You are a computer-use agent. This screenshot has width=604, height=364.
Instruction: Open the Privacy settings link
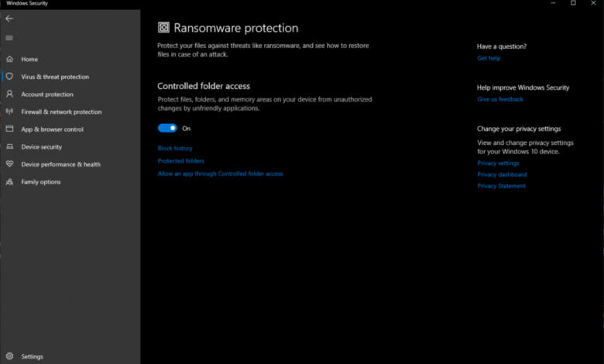pyautogui.click(x=498, y=163)
